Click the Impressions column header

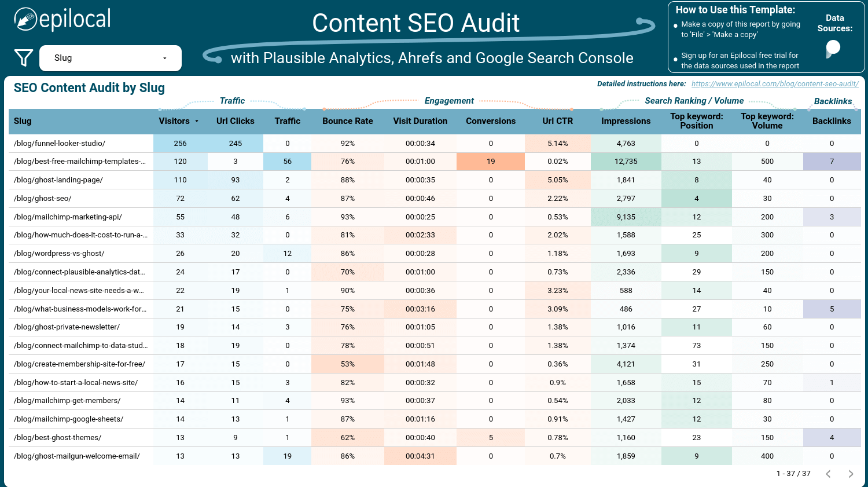626,121
